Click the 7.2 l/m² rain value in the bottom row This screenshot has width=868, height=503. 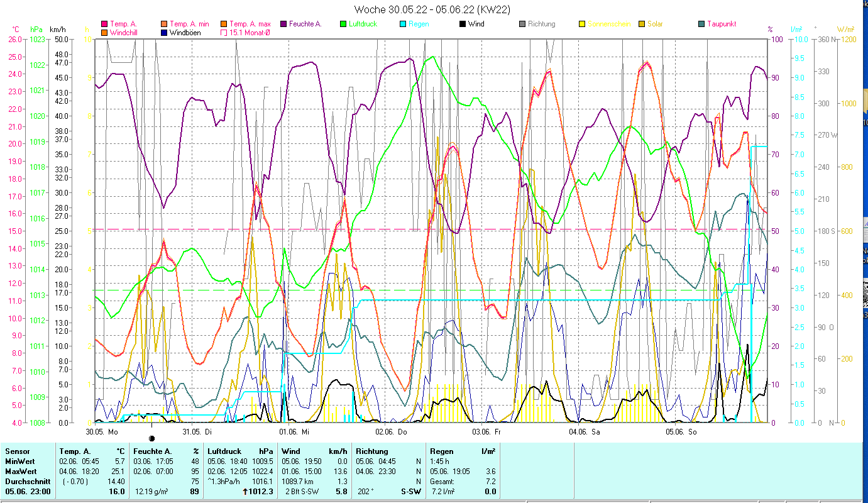pyautogui.click(x=442, y=492)
